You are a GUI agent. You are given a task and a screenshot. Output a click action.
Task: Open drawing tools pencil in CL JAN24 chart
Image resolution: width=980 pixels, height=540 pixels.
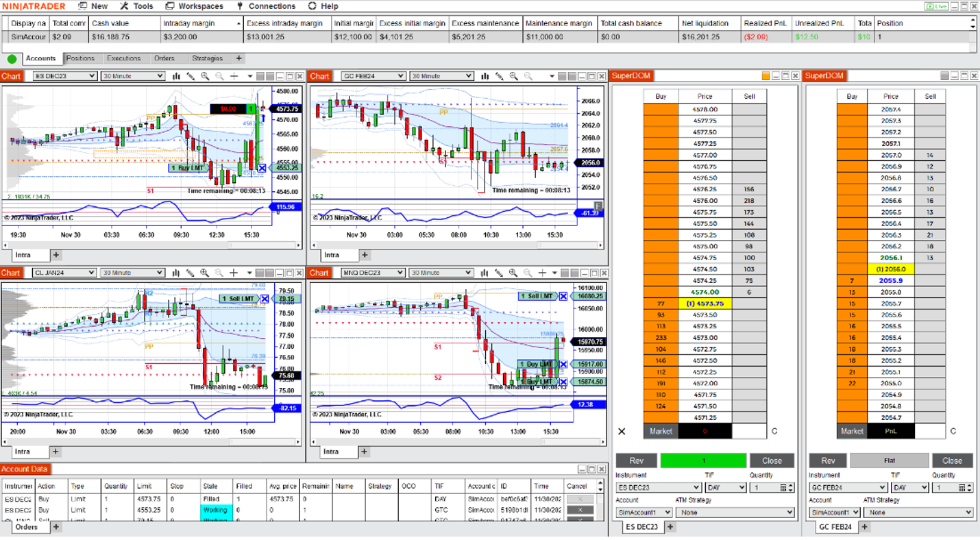click(191, 273)
